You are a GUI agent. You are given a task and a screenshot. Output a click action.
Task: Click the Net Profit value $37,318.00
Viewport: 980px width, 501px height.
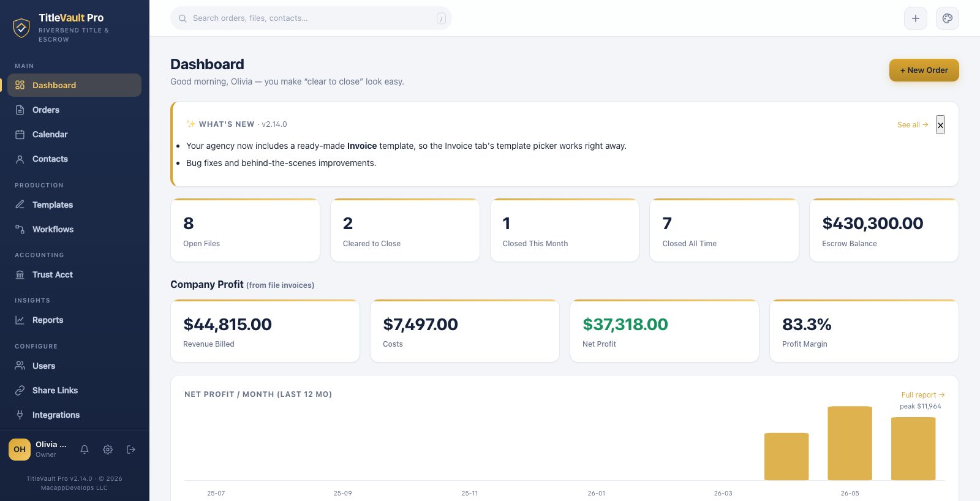(625, 325)
